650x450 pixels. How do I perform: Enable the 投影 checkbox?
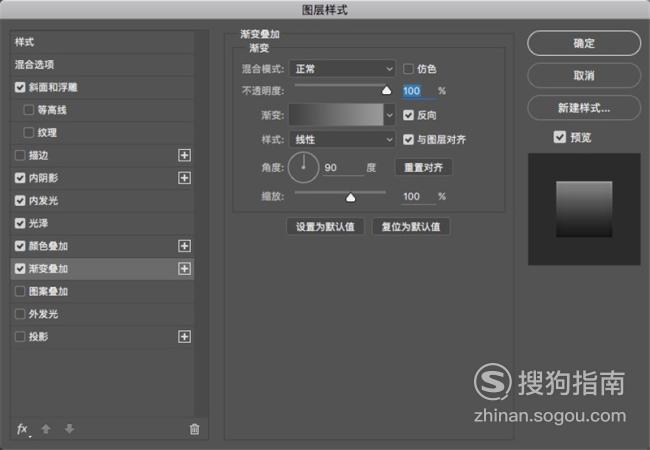click(x=20, y=337)
